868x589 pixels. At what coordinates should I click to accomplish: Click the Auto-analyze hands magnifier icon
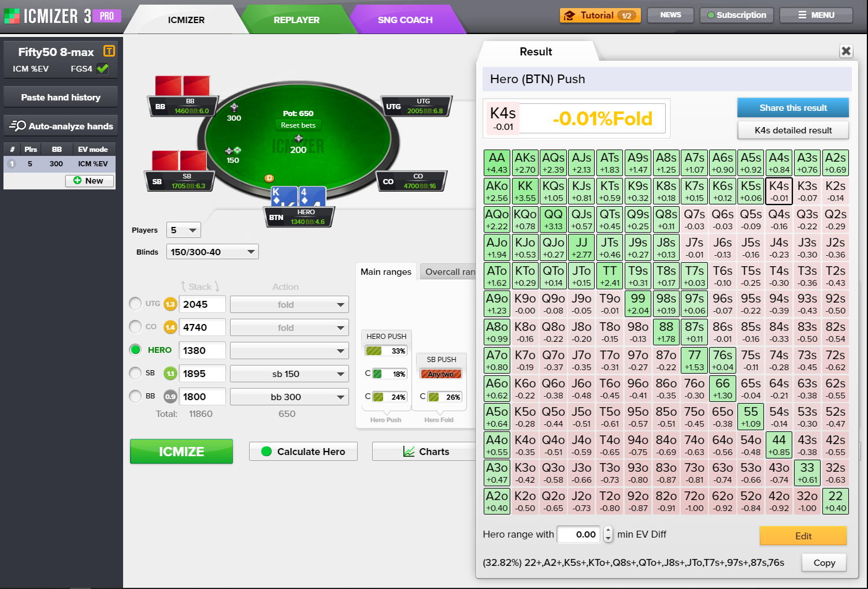18,125
